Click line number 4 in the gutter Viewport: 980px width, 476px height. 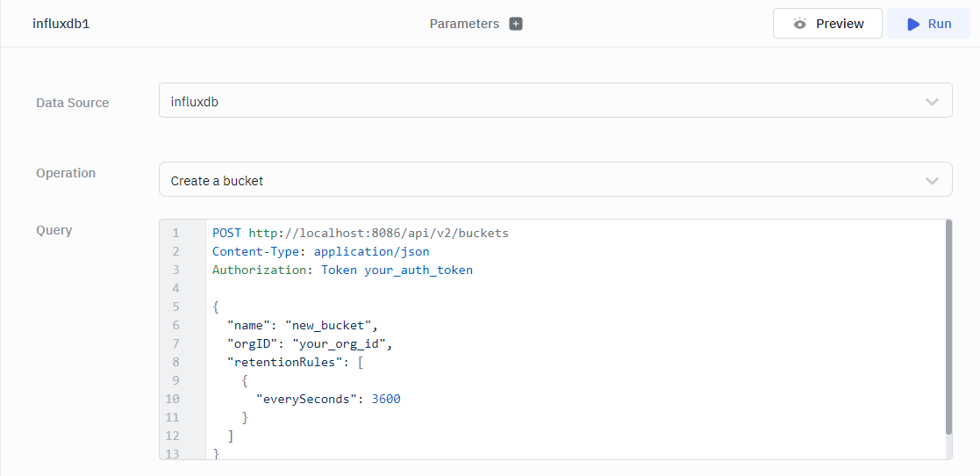[175, 288]
